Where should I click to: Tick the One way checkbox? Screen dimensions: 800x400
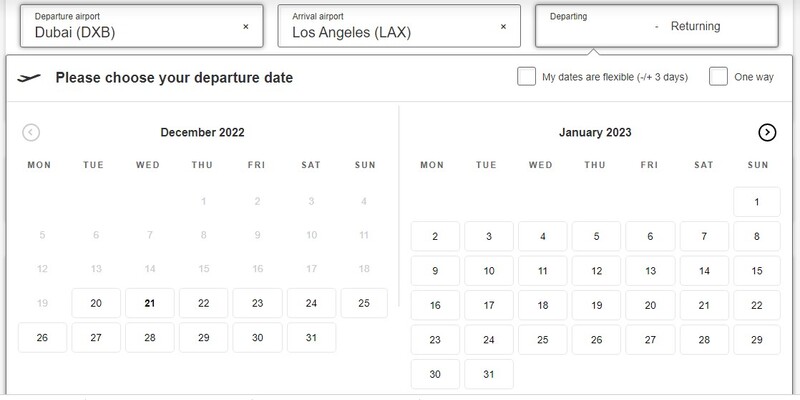[718, 77]
